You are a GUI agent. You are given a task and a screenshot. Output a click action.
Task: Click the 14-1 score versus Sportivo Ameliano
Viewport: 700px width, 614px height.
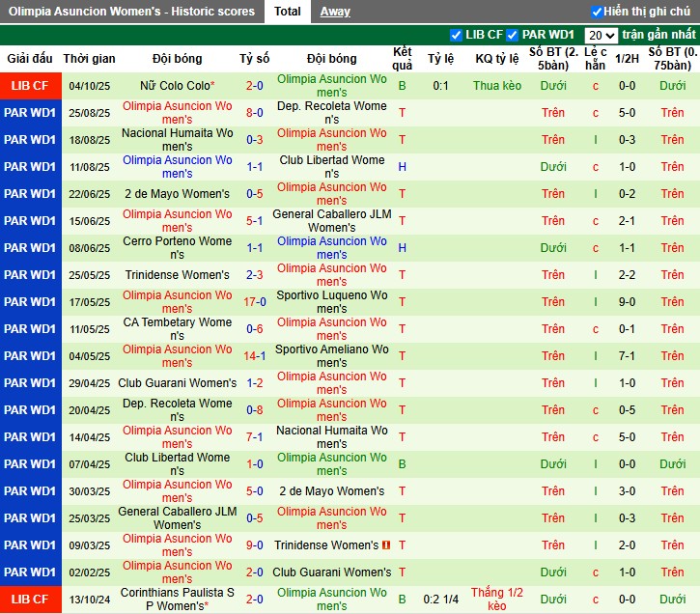click(255, 356)
